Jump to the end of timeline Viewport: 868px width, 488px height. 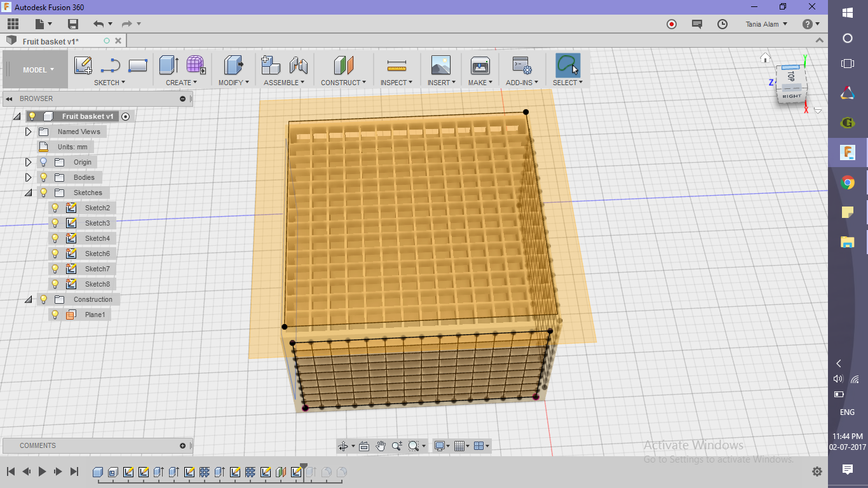(74, 471)
